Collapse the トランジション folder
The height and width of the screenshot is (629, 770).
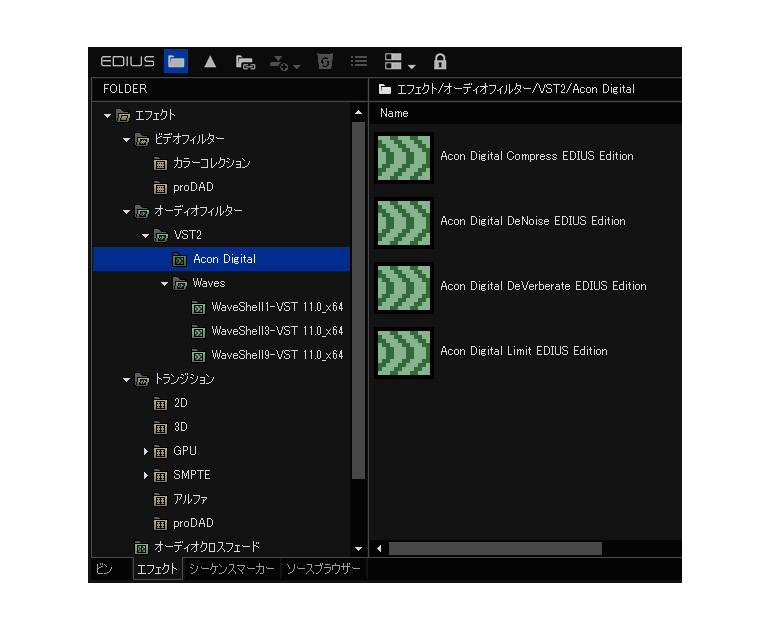coord(126,380)
